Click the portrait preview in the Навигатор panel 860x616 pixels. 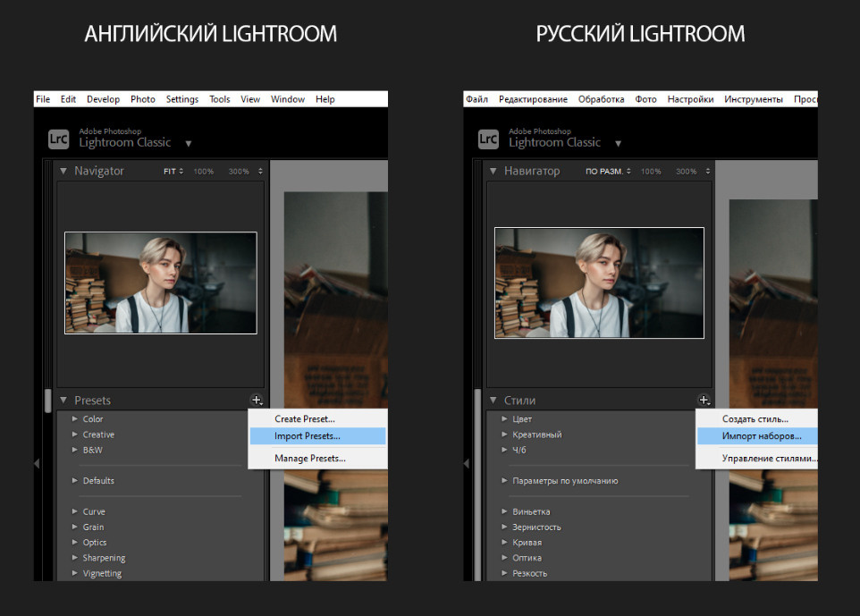(x=599, y=282)
